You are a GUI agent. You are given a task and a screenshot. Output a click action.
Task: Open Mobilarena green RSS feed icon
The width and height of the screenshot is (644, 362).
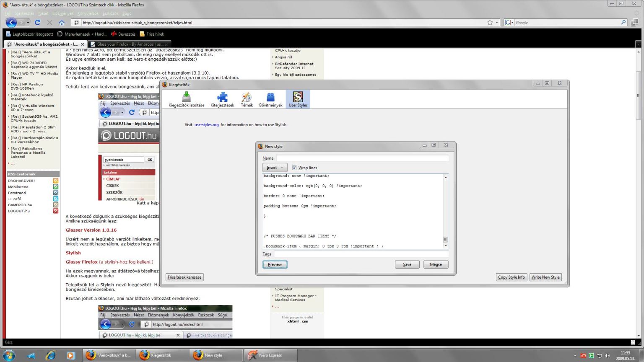(55, 187)
